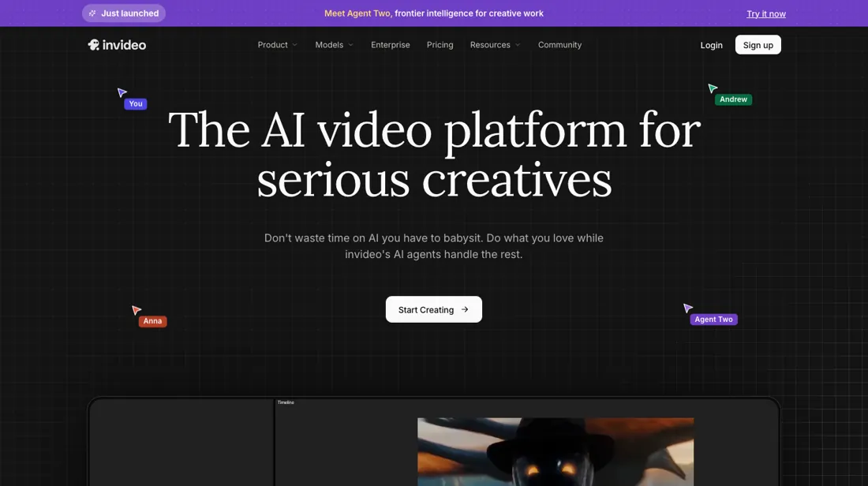Image resolution: width=868 pixels, height=486 pixels.
Task: Open the Product menu
Action: click(277, 45)
